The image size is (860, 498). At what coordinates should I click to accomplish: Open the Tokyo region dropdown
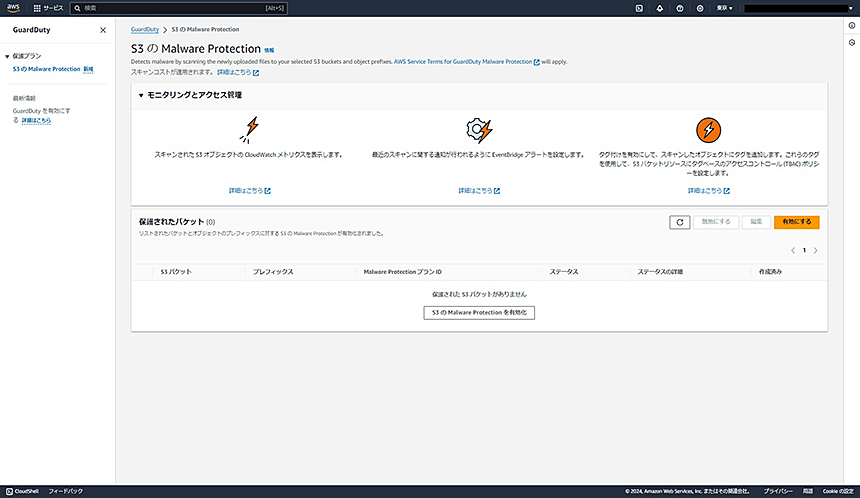tap(725, 8)
